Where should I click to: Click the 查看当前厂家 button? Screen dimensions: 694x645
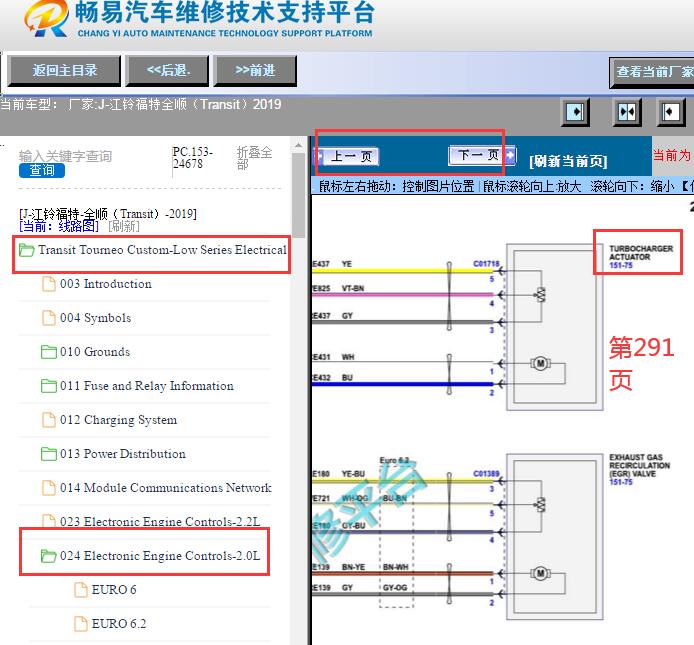(652, 72)
